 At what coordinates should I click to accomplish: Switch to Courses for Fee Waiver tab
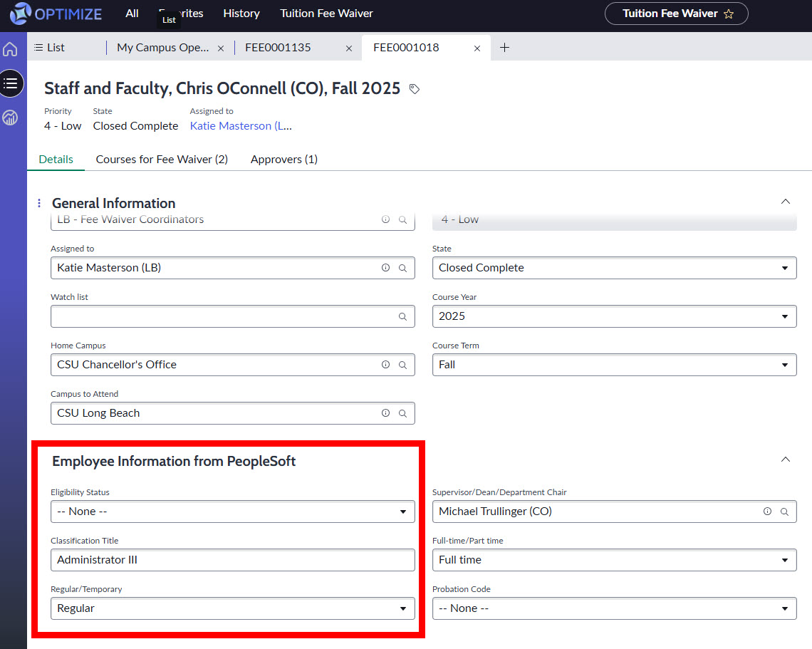coord(162,160)
